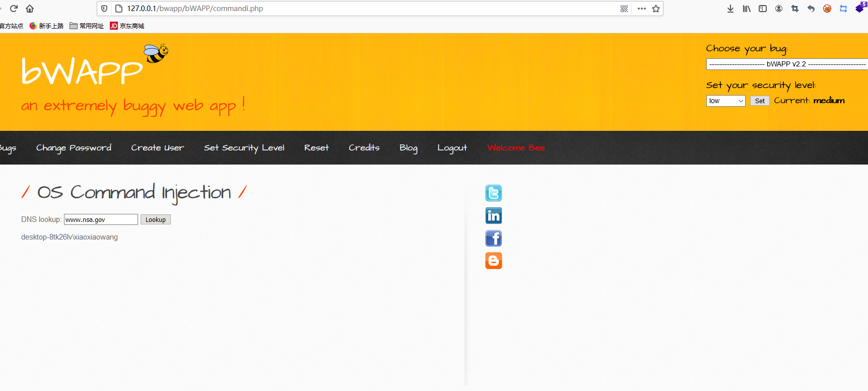Image resolution: width=868 pixels, height=391 pixels.
Task: Click the screenshot crop tool icon
Action: tap(795, 9)
